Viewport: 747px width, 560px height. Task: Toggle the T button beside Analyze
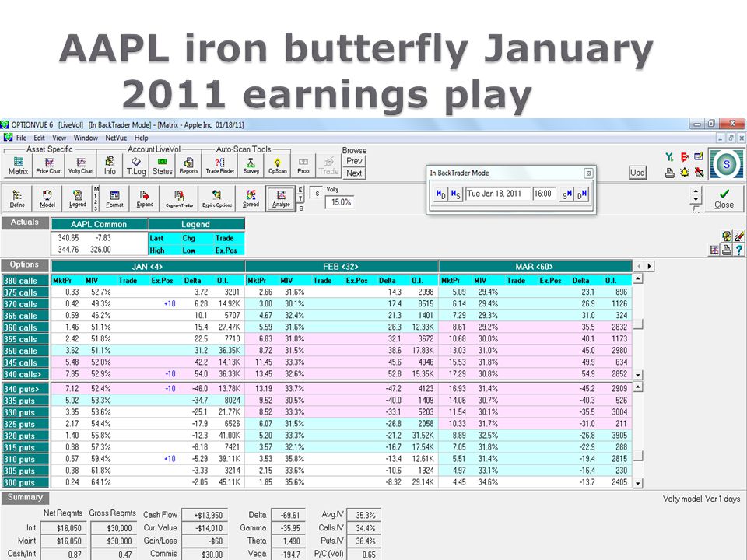(x=300, y=199)
